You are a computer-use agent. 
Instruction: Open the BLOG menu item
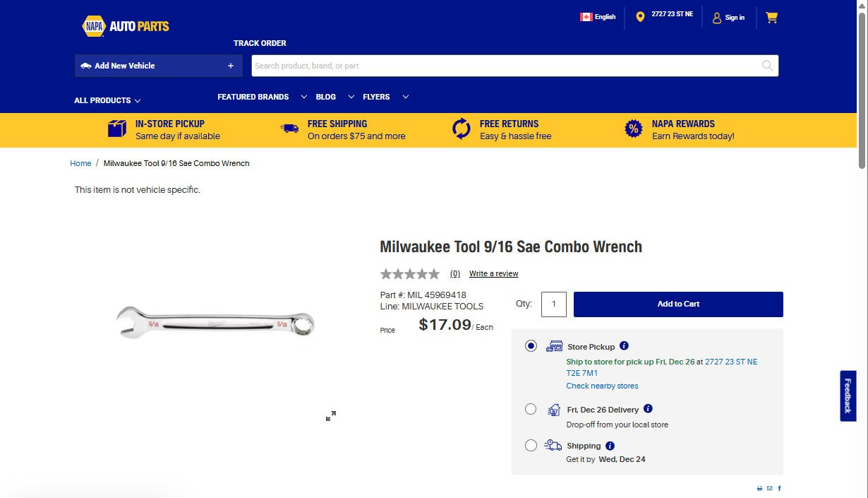click(x=326, y=97)
